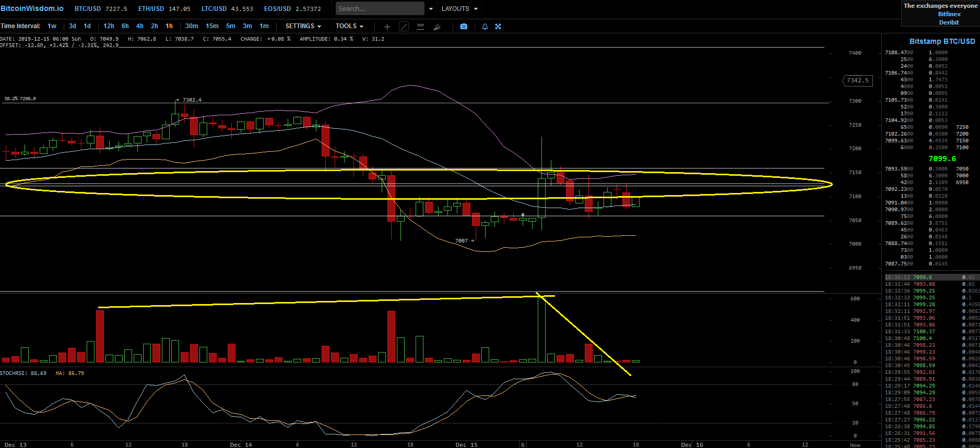Click the Dec 14 date axis label

tap(241, 445)
